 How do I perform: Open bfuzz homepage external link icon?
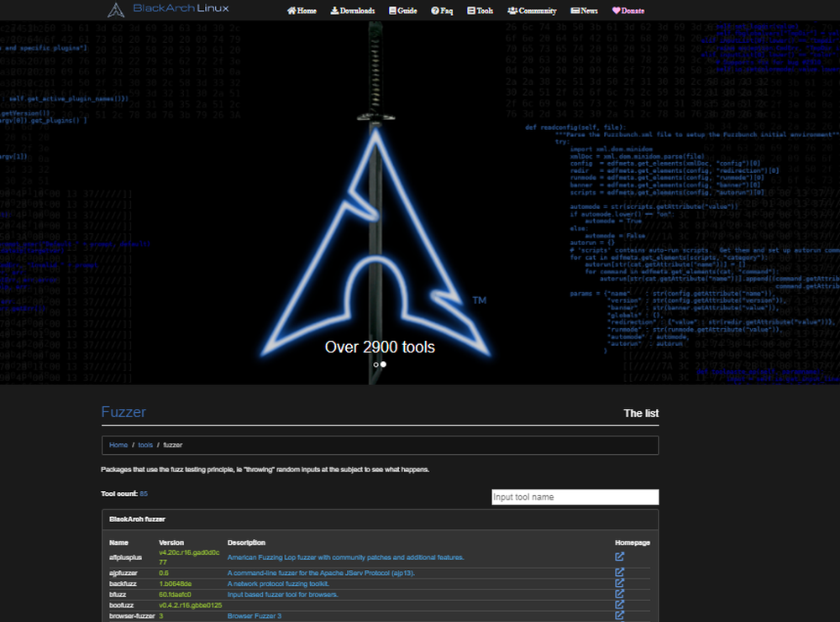[619, 593]
